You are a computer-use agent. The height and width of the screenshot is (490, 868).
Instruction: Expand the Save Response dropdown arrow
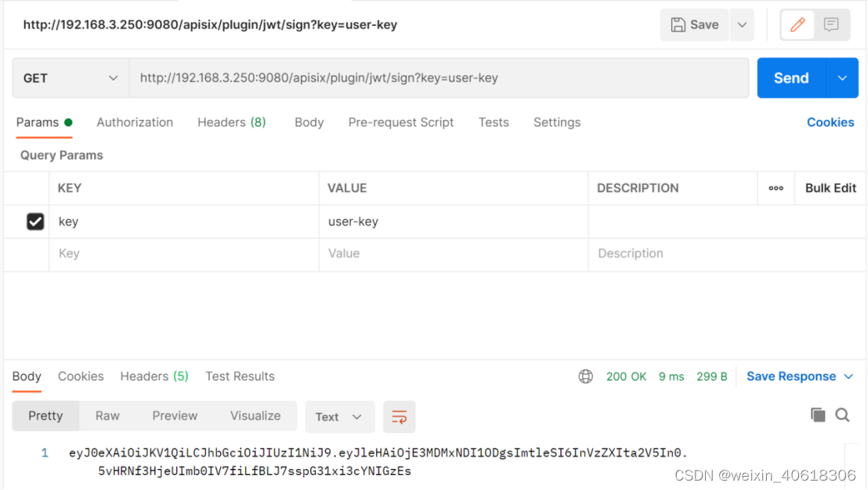(848, 377)
